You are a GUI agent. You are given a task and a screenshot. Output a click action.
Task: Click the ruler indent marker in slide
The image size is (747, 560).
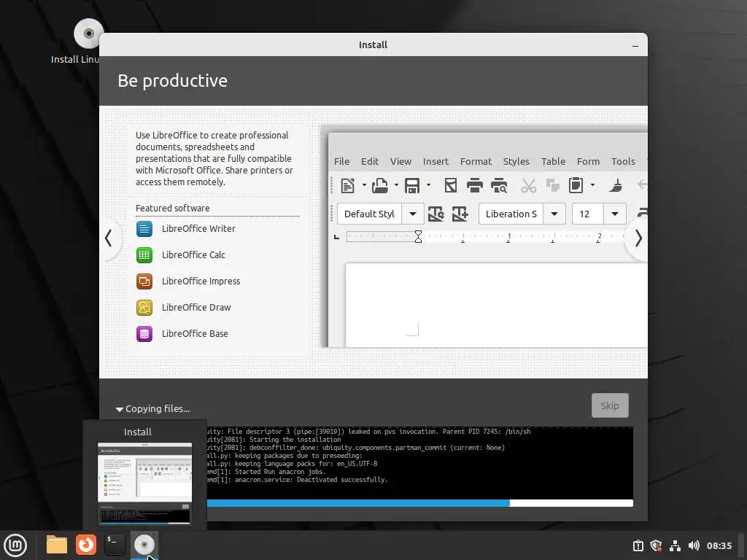pos(418,237)
